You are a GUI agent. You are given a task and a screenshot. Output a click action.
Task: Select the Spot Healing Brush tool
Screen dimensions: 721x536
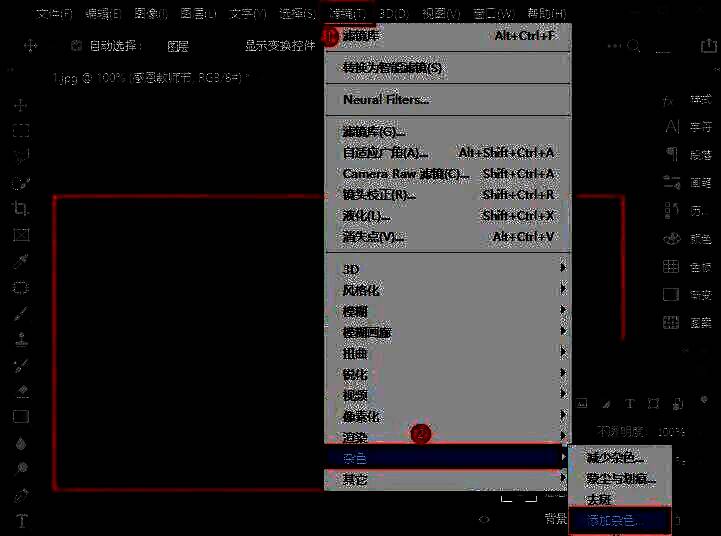(x=21, y=288)
